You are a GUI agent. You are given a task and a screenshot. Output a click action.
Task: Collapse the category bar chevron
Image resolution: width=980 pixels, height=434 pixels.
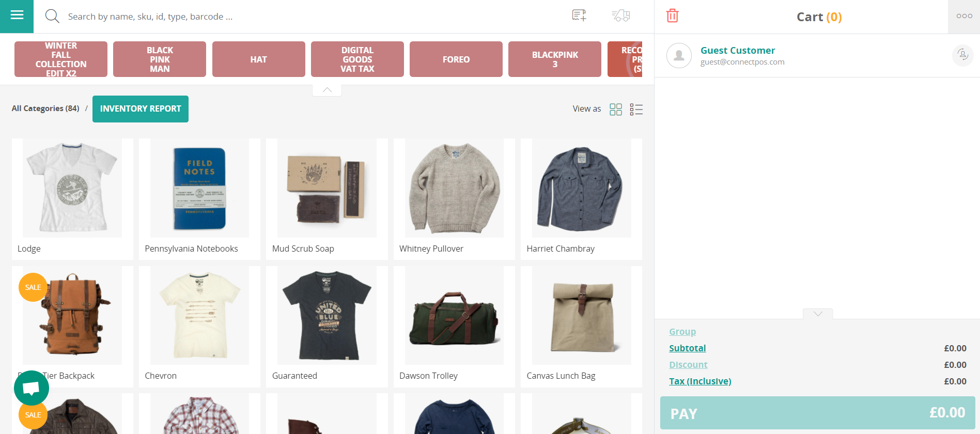(327, 90)
